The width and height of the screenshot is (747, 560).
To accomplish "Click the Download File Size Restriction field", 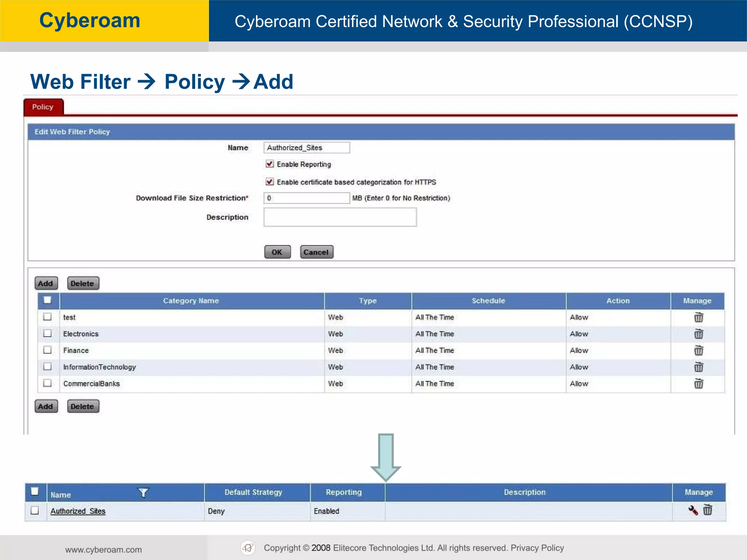I will pos(307,198).
